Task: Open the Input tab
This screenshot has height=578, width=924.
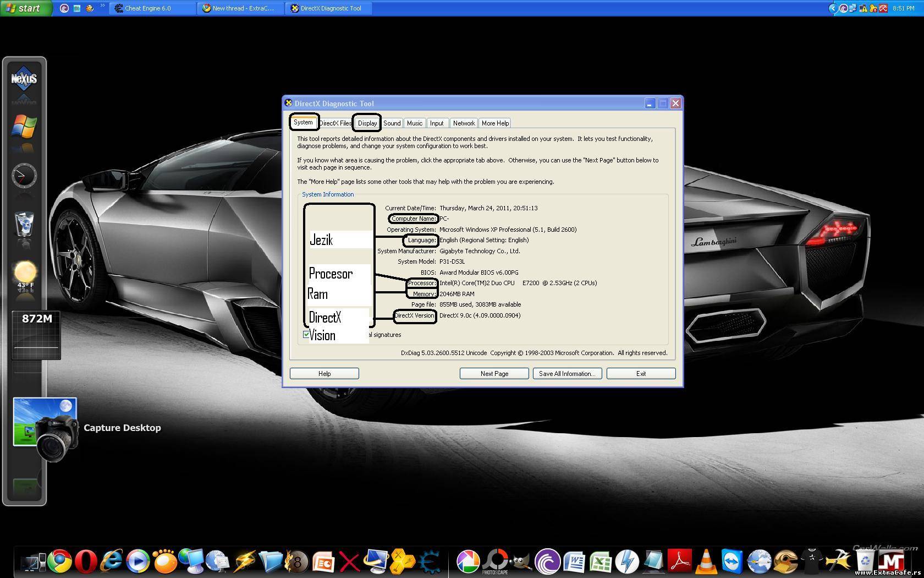Action: [x=437, y=123]
